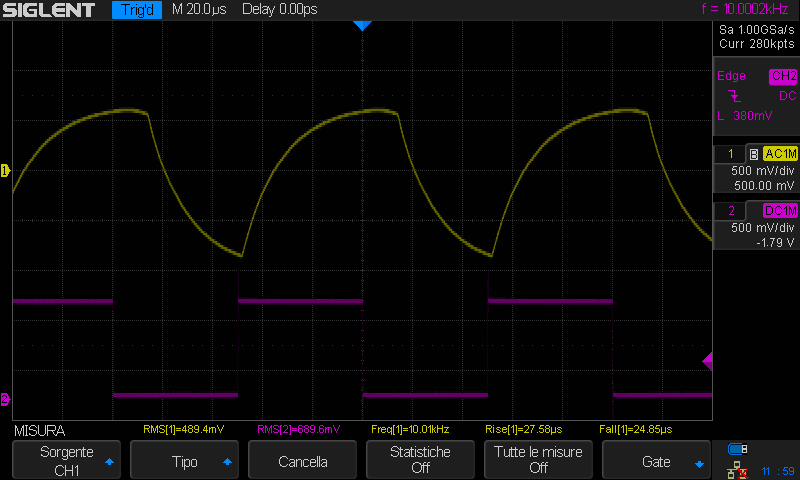The image size is (800, 480).
Task: Click the MISURA menu title
Action: (39, 431)
